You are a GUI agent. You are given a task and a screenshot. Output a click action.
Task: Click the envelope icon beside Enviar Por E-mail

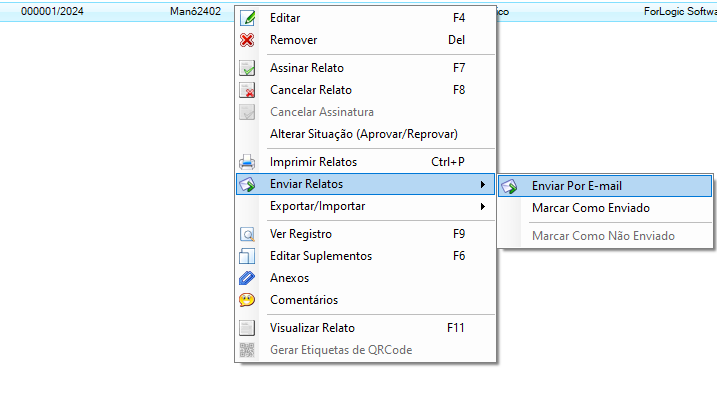509,186
